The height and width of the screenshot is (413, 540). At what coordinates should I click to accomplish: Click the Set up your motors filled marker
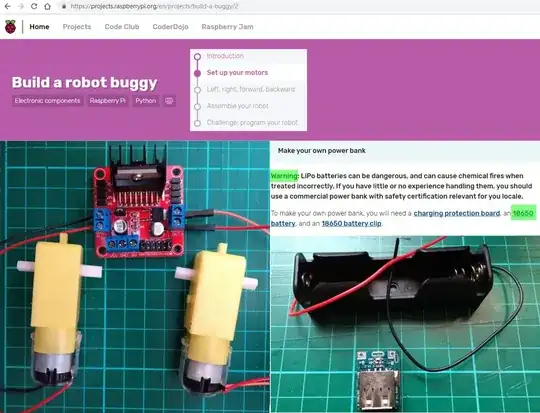(197, 73)
